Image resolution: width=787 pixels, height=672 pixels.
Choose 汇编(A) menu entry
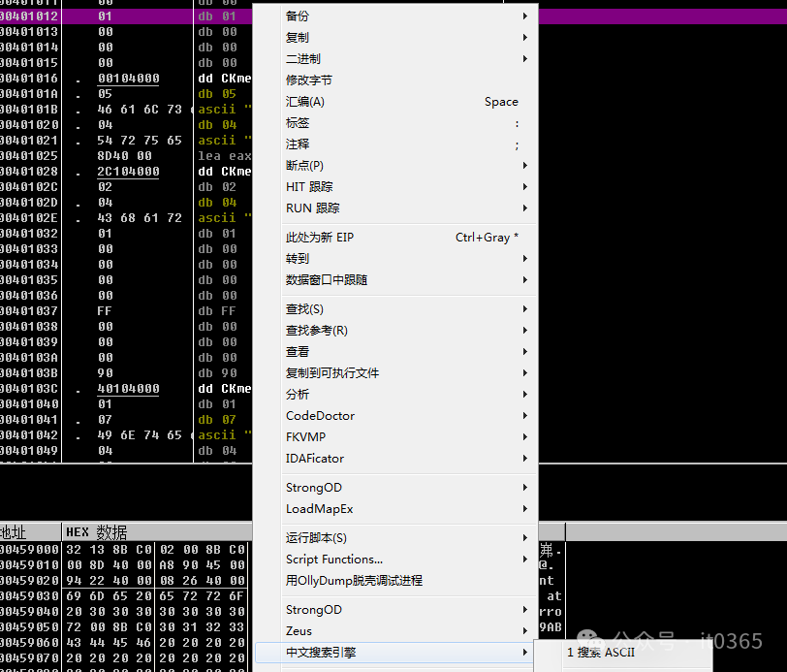pos(304,102)
